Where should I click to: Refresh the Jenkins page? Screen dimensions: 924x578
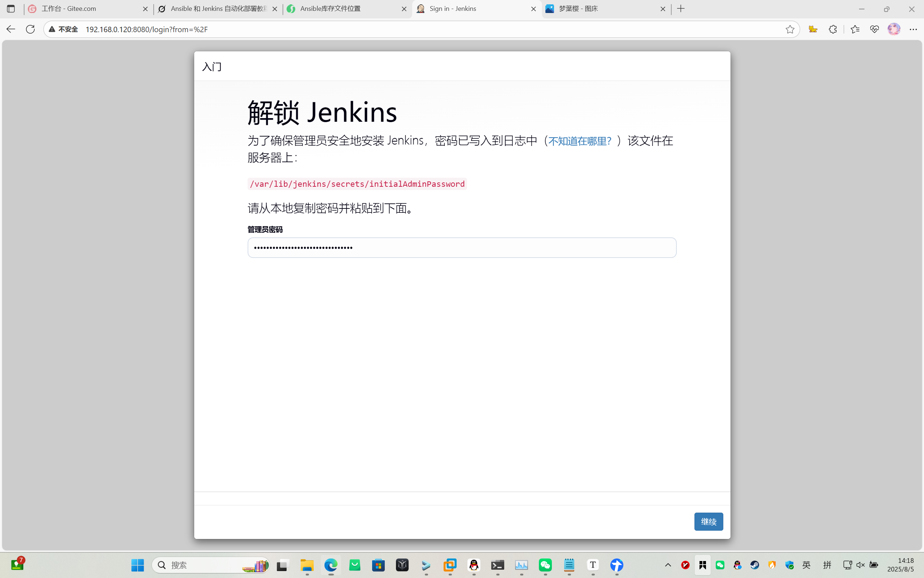[30, 29]
